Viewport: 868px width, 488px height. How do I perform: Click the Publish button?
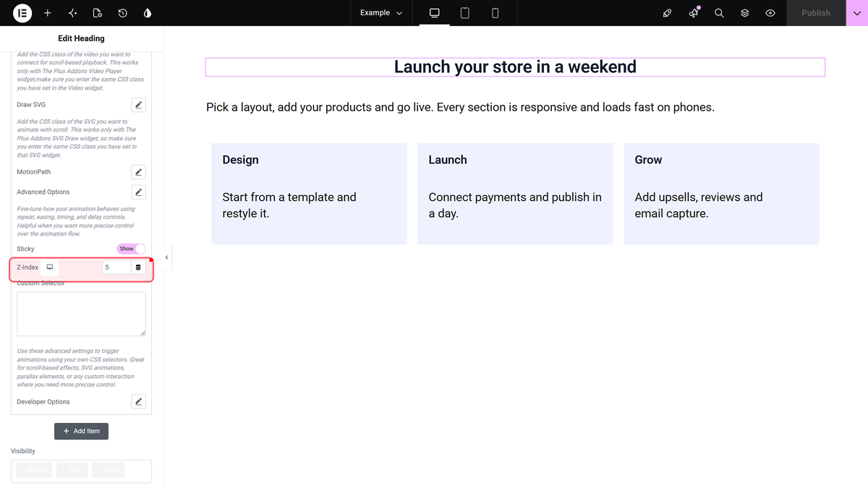pos(816,13)
